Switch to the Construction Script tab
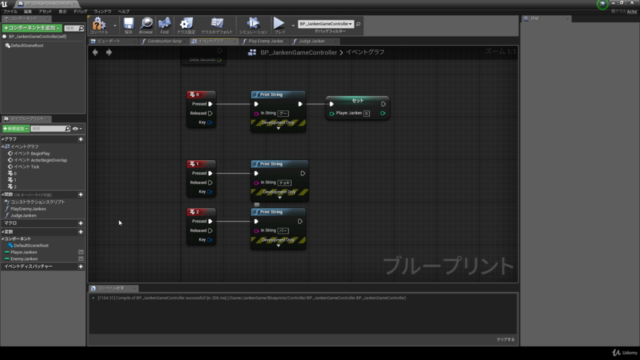The height and width of the screenshot is (360, 640). [164, 41]
